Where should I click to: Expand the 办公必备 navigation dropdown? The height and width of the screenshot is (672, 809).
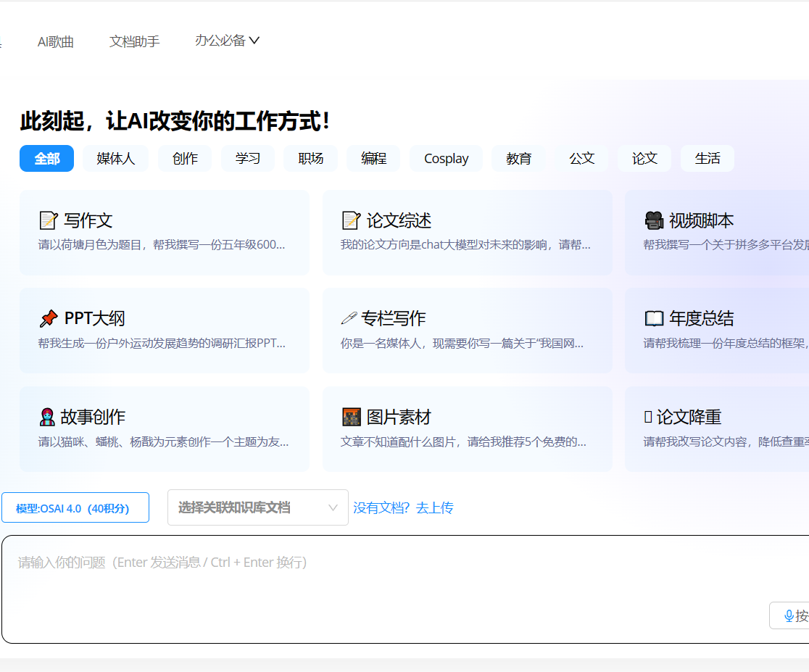[227, 41]
